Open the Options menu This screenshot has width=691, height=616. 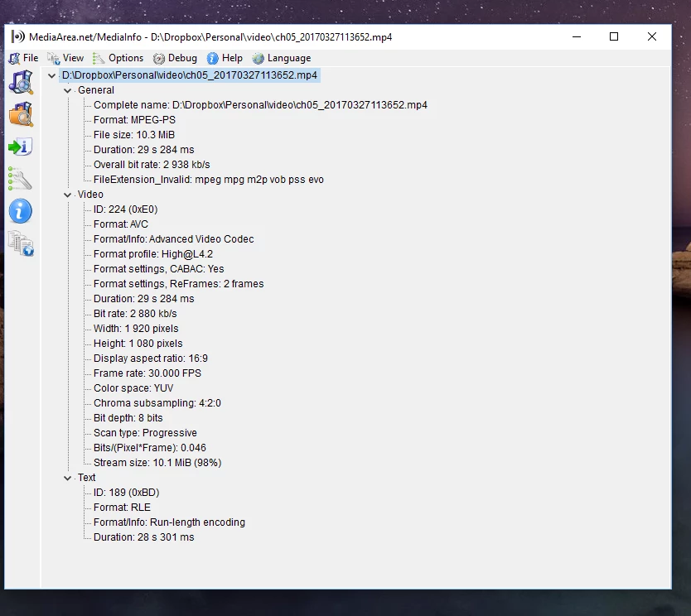tap(126, 58)
